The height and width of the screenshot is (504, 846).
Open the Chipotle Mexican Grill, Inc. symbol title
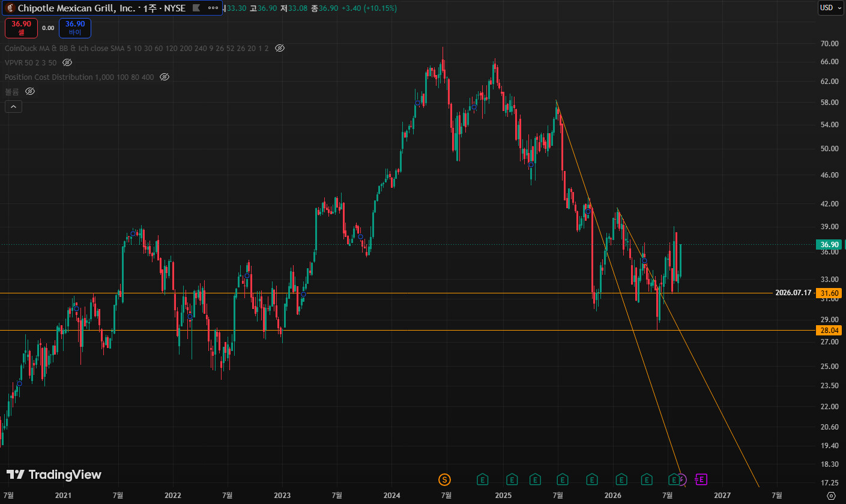click(101, 8)
